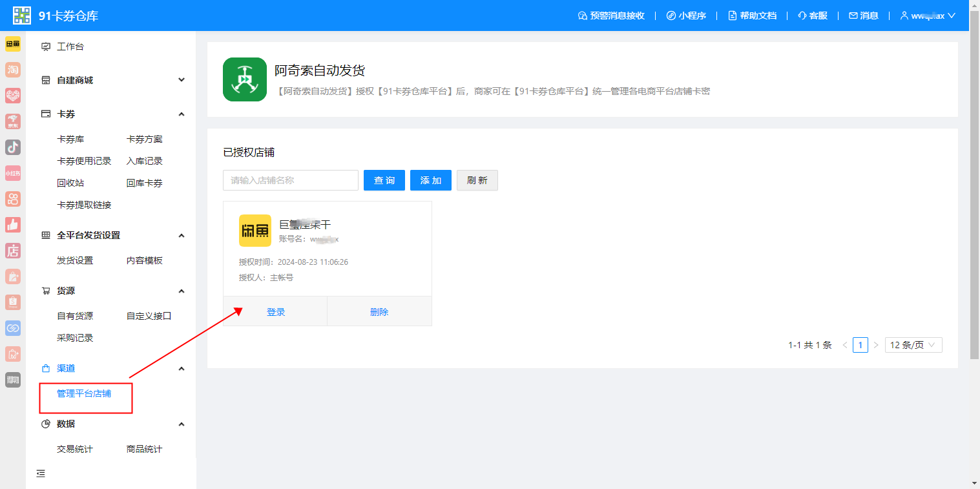Open the 商品统计 menu item
Screen dimensions: 980x489
145,449
